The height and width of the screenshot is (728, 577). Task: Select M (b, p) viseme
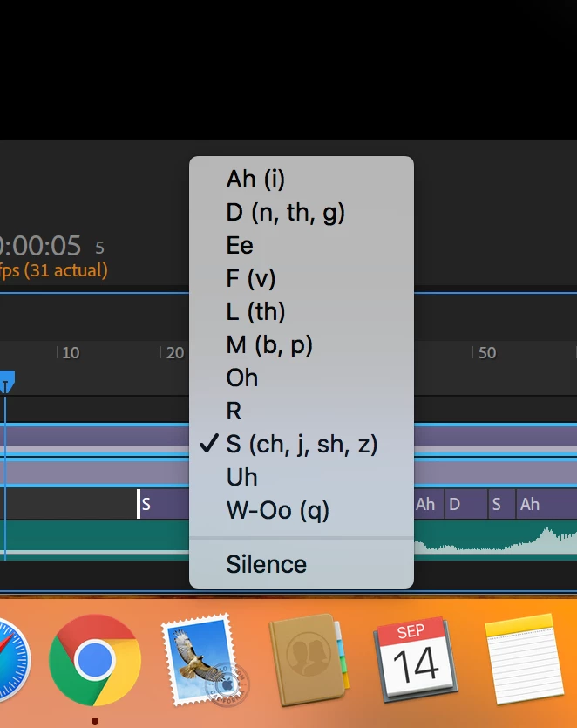pos(302,345)
